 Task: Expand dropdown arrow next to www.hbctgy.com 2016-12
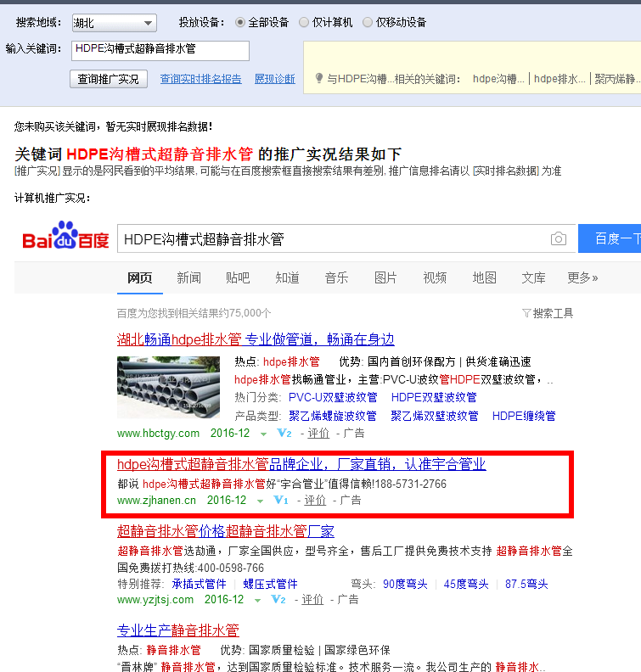[x=263, y=434]
